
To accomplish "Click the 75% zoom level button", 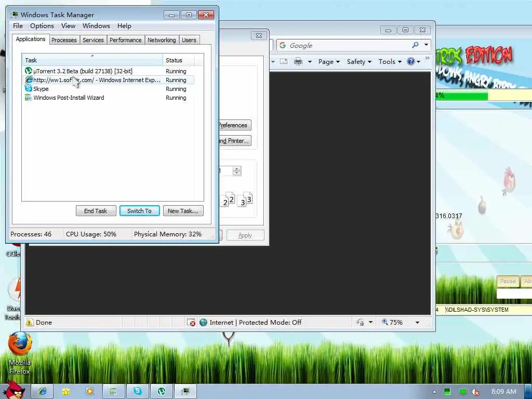I will point(392,322).
